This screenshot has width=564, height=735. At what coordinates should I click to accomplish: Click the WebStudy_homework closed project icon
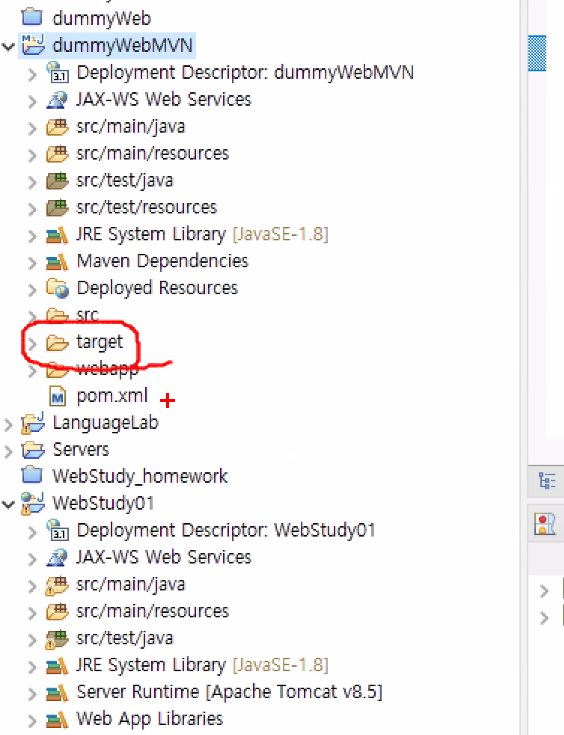(x=32, y=476)
